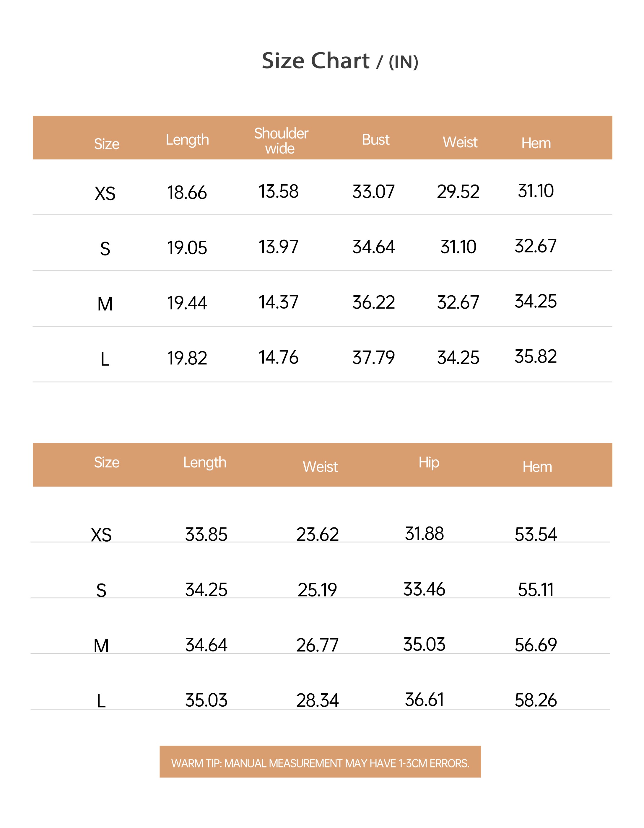Viewport: 644px width, 828px height.
Task: Select shoulder value 13.97
Action: [x=279, y=247]
